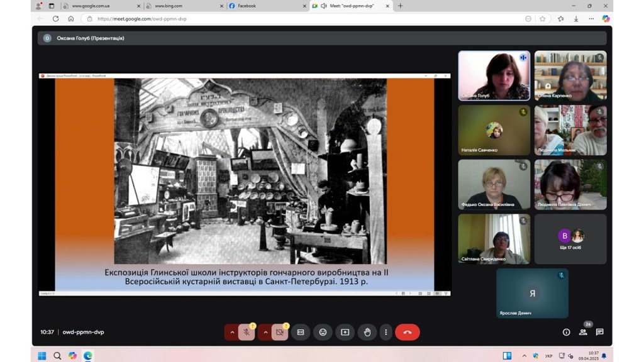Show hidden icons in system tray
The height and width of the screenshot is (362, 644).
tap(524, 356)
